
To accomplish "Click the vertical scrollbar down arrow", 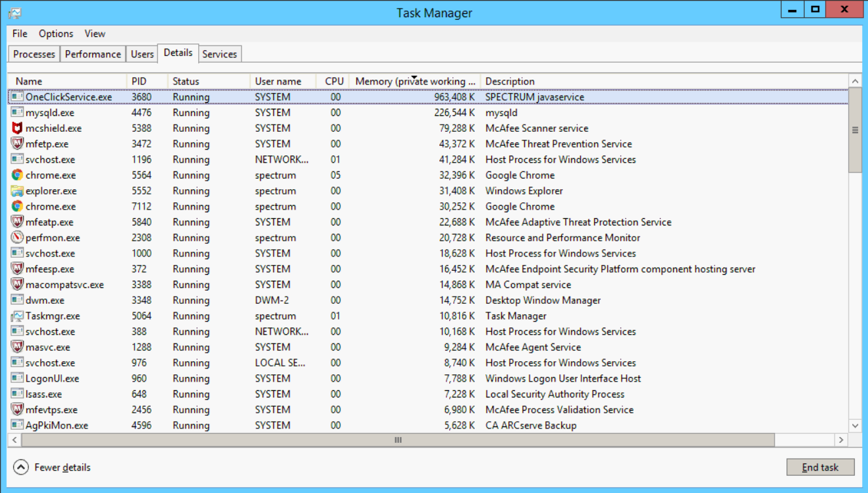I will coord(855,426).
